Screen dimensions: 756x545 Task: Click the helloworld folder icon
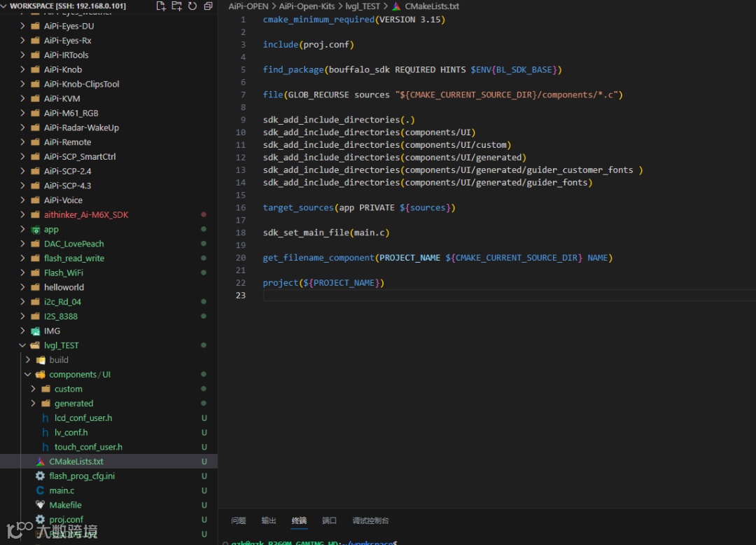(35, 287)
